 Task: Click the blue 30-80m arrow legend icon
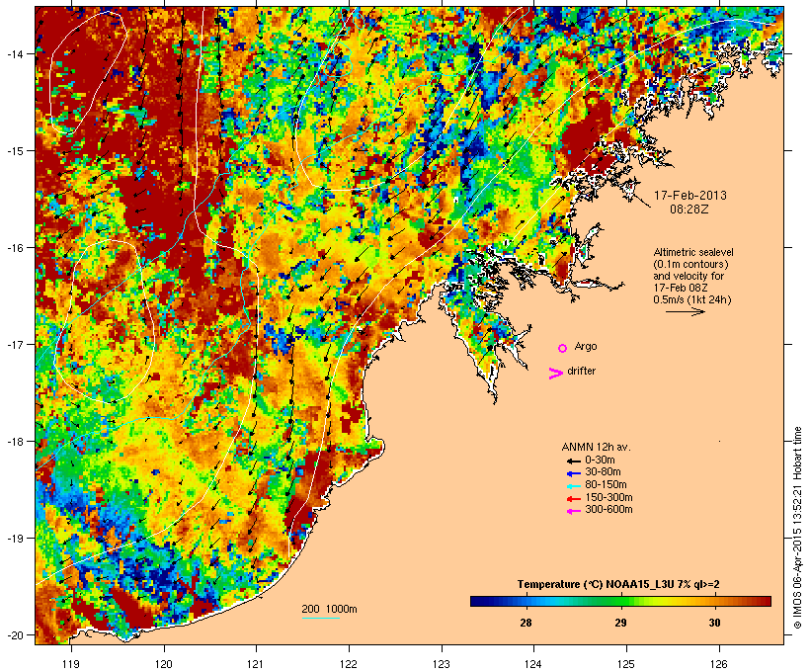(573, 473)
